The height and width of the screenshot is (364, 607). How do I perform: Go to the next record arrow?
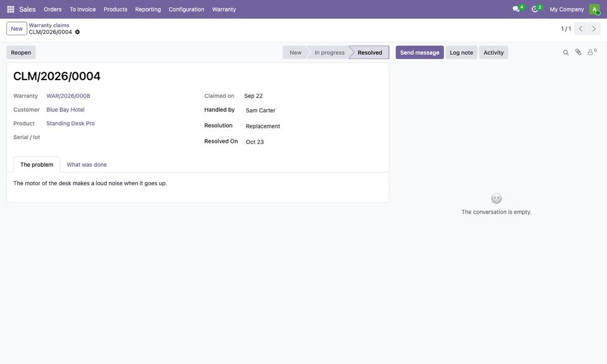(x=594, y=28)
